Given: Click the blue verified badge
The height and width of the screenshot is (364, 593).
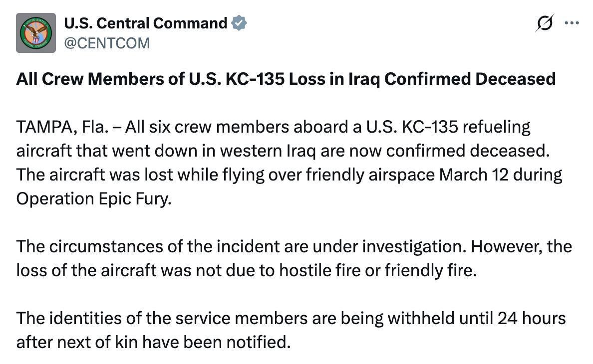Looking at the screenshot, I should 239,23.
